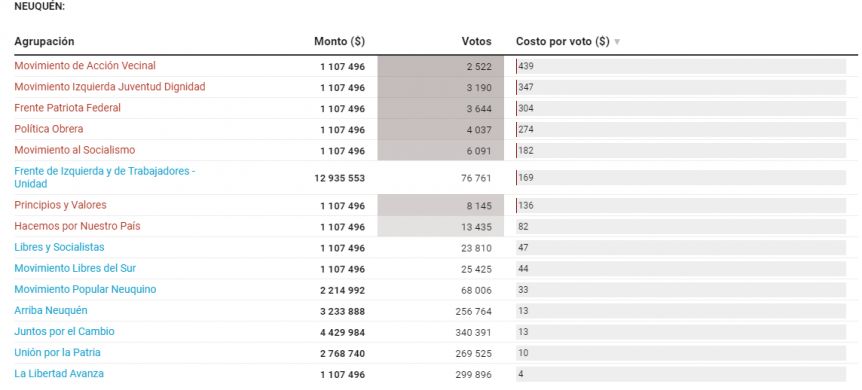Click the 12 935 553 amount cell
Image resolution: width=862 pixels, height=390 pixels.
[340, 178]
